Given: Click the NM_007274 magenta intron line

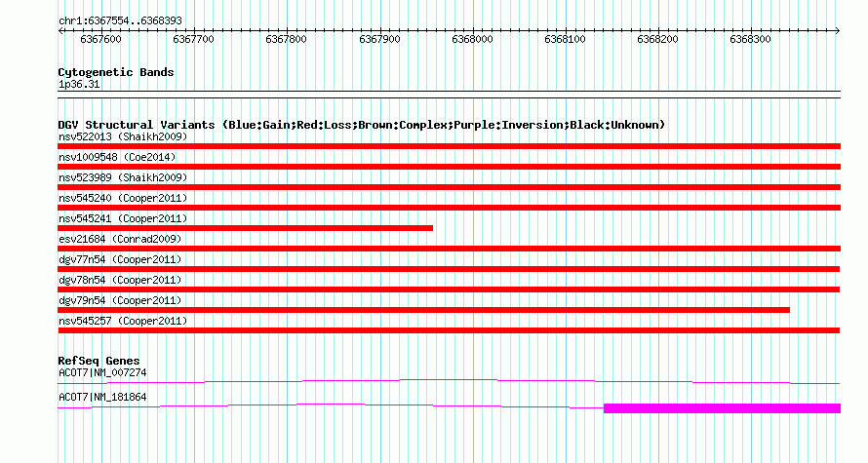Looking at the screenshot, I should click(x=449, y=381).
